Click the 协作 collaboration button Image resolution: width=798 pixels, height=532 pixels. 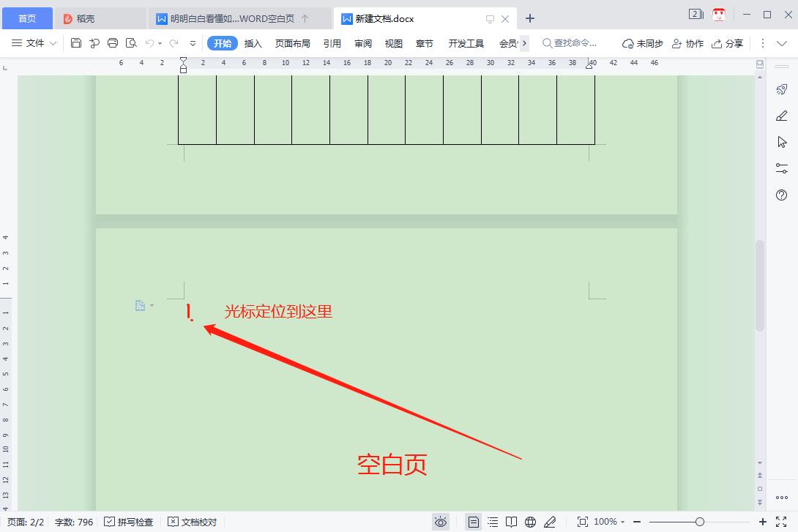click(687, 44)
